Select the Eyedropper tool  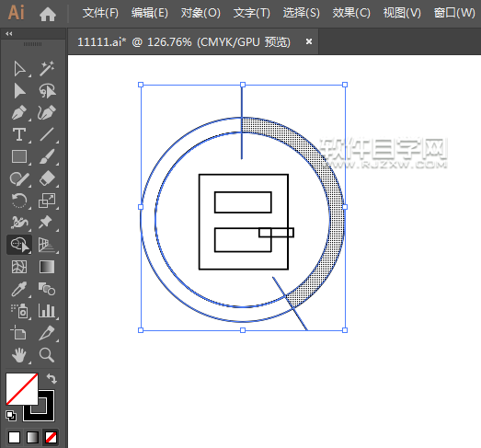(19, 289)
